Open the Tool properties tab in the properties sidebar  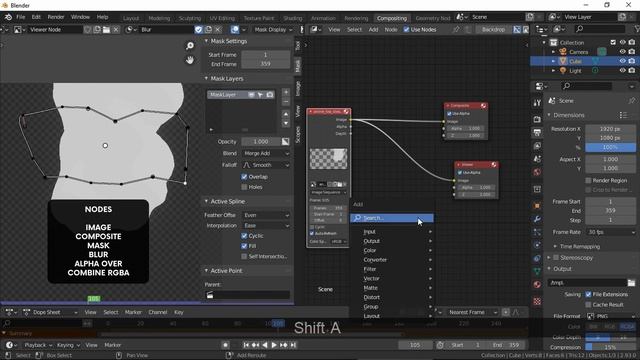click(x=537, y=103)
